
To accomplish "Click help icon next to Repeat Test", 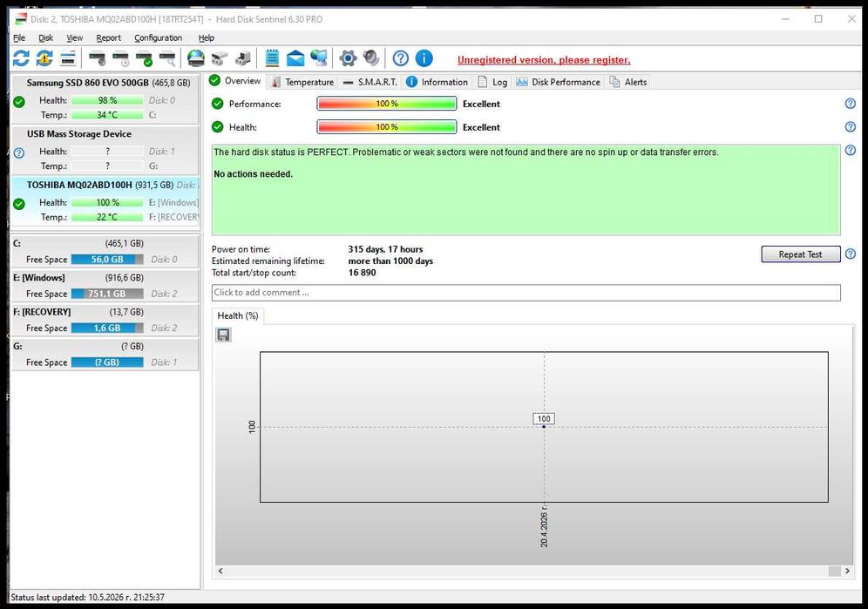I will click(851, 254).
